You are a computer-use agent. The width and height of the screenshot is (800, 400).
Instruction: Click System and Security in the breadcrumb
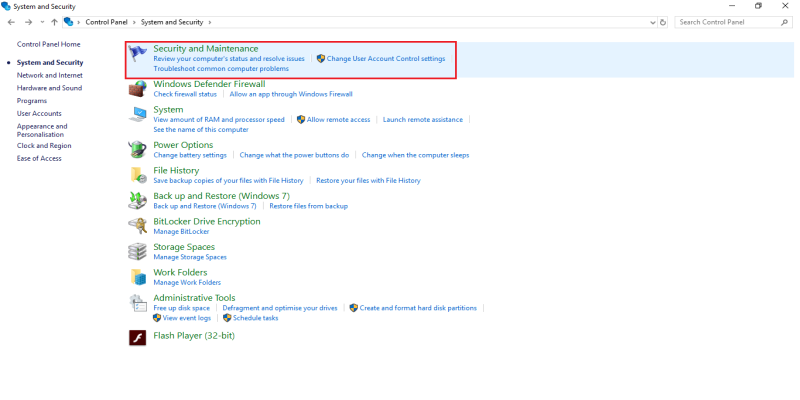coord(172,22)
